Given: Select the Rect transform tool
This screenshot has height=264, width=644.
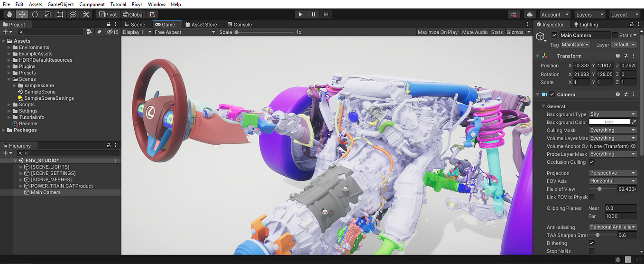Looking at the screenshot, I should [x=61, y=14].
